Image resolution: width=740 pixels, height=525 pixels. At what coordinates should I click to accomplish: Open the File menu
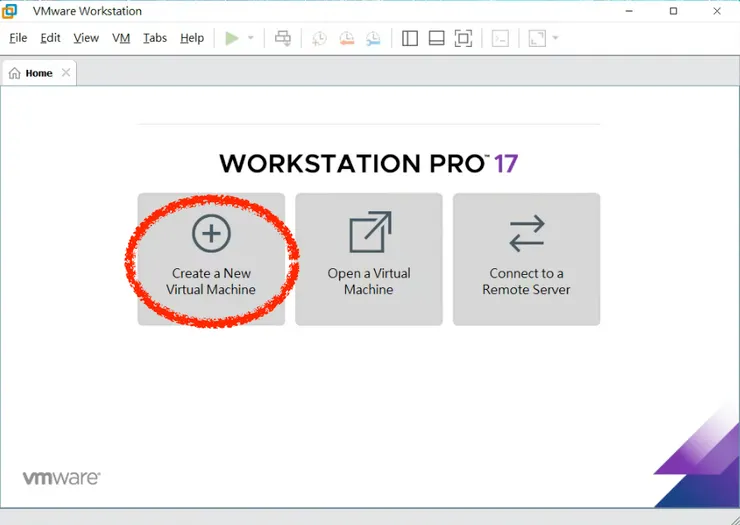pyautogui.click(x=18, y=38)
